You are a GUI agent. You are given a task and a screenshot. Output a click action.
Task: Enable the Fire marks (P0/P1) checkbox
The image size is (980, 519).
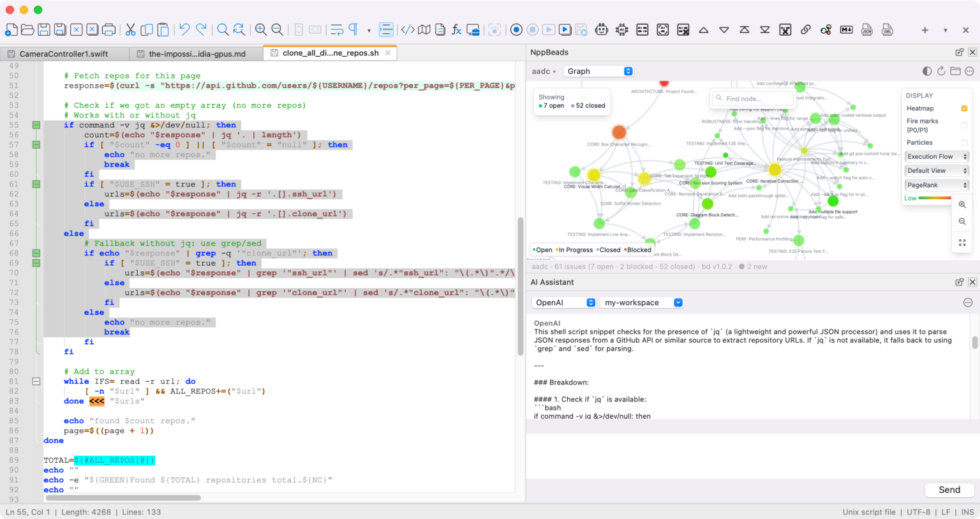tap(965, 125)
